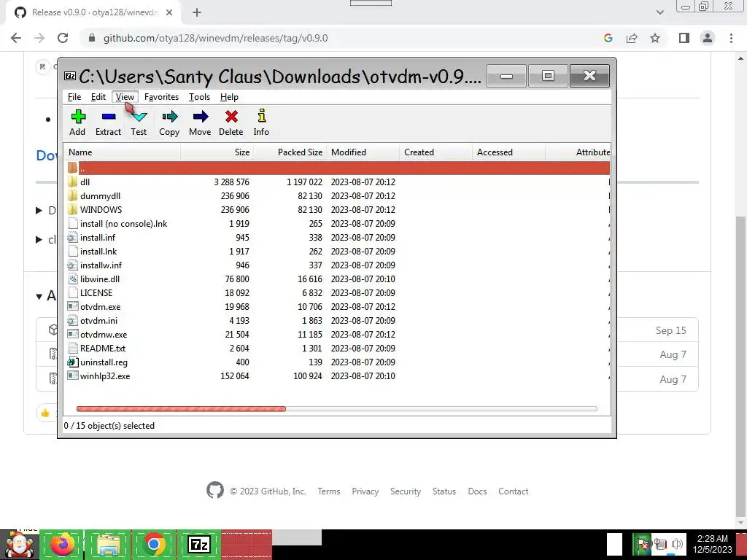
Task: Select the libwine.dll file icon
Action: (72, 279)
